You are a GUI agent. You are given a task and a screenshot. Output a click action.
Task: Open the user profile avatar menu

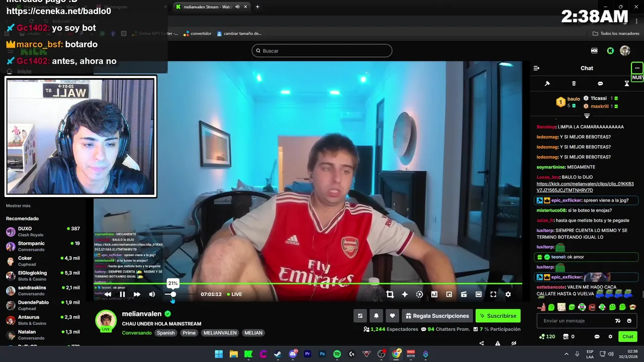point(625,51)
